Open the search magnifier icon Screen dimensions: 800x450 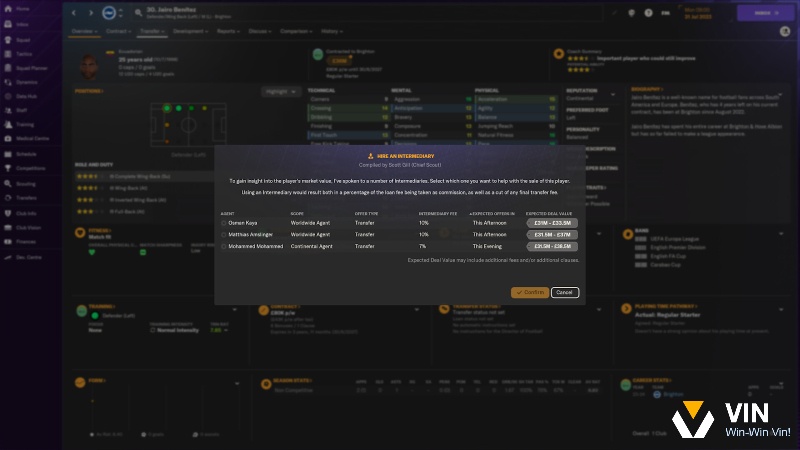point(138,13)
